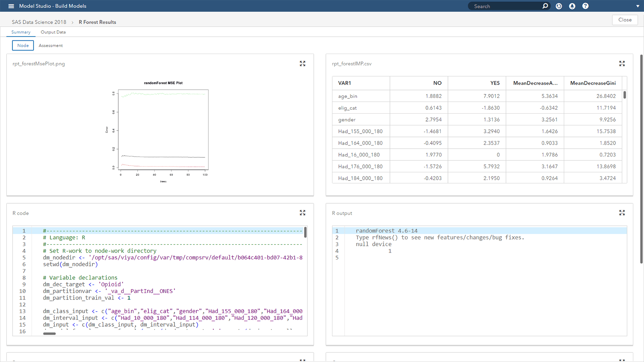
Task: Select the elig_cat table row
Action: tap(477, 108)
